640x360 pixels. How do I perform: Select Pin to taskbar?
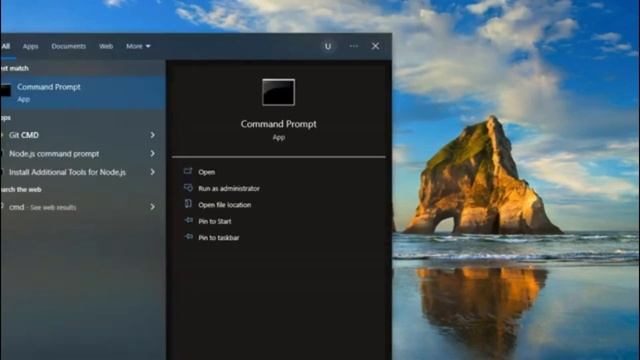coord(219,238)
